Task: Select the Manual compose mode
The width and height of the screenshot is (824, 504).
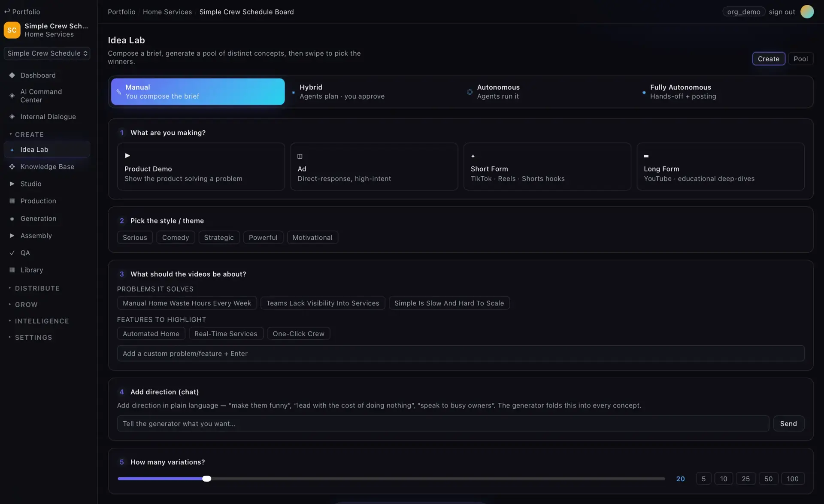Action: [x=198, y=92]
